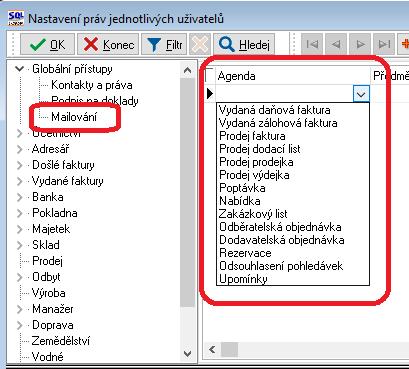Expand the Sklad tree node
Image resolution: width=409 pixels, height=369 pixels.
point(20,245)
